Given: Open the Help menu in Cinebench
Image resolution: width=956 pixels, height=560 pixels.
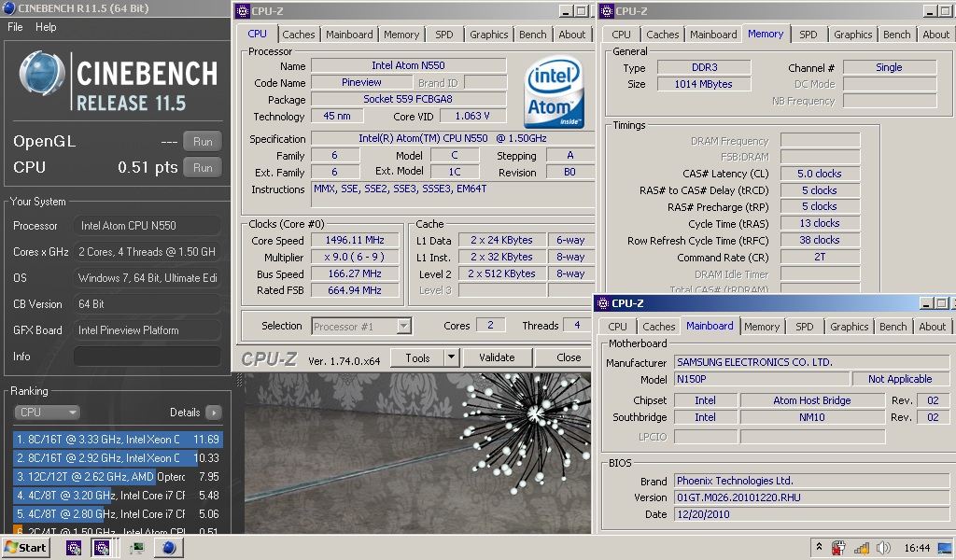Looking at the screenshot, I should [x=46, y=27].
